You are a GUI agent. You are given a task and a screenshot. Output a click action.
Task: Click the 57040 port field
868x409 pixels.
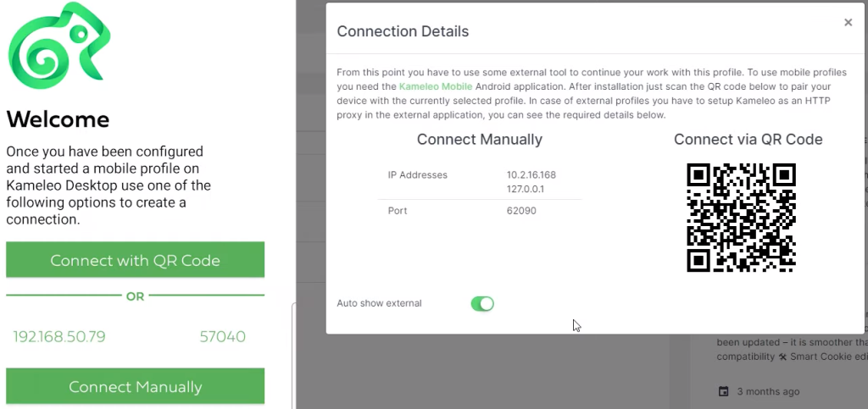pos(223,336)
